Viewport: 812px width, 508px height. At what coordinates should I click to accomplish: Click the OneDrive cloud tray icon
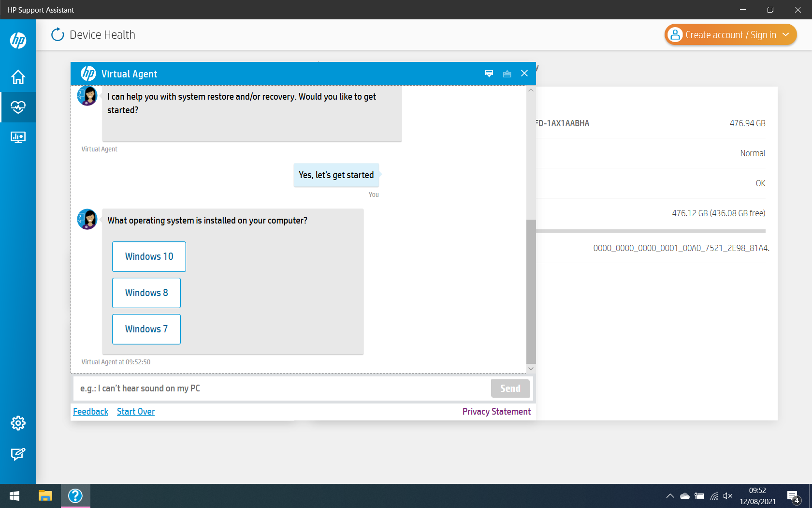pos(684,496)
